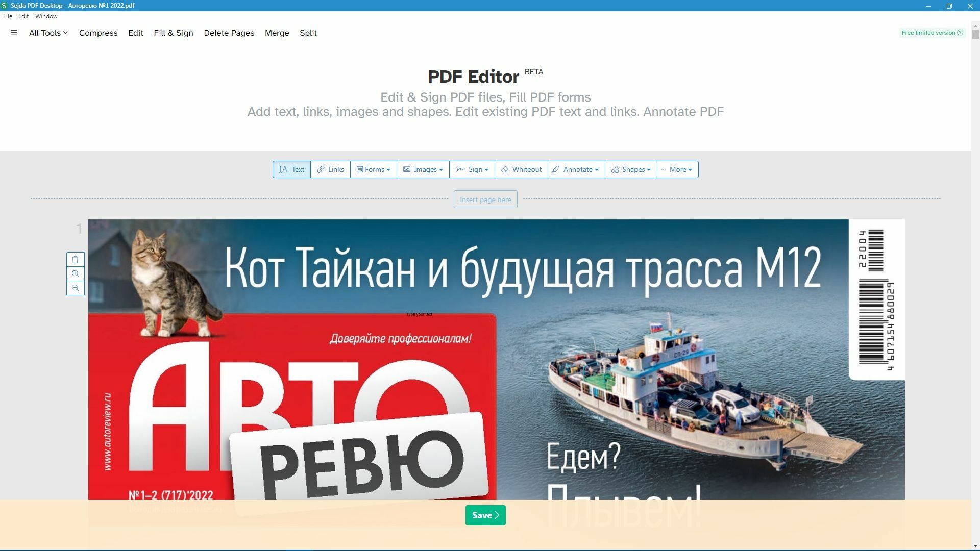Expand the Annotate options
The height and width of the screenshot is (551, 980).
576,169
